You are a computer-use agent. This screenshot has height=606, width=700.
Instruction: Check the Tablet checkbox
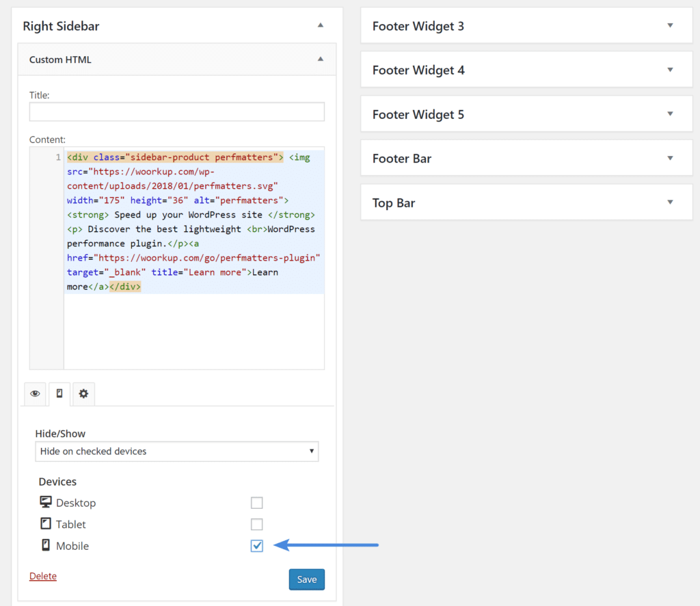click(x=257, y=525)
